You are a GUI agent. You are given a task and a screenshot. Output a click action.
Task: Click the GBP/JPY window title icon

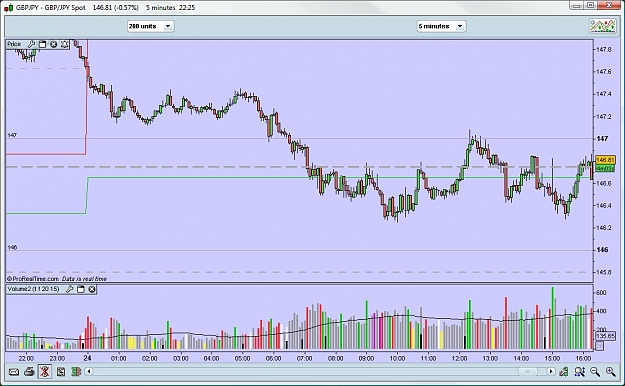(x=8, y=8)
